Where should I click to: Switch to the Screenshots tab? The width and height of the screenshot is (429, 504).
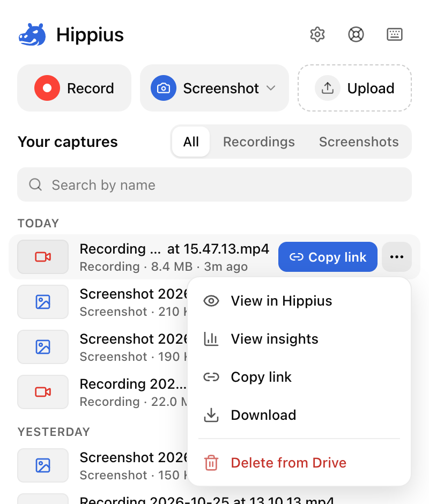(359, 142)
